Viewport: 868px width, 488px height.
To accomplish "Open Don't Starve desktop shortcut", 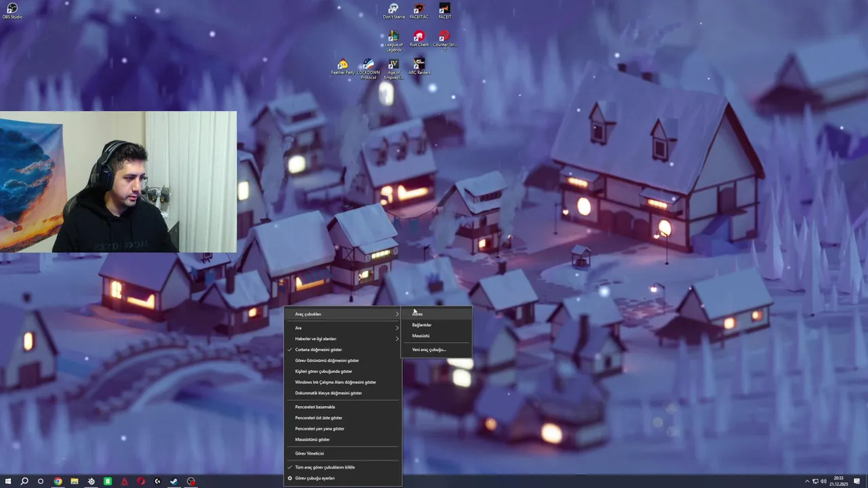I will point(393,11).
